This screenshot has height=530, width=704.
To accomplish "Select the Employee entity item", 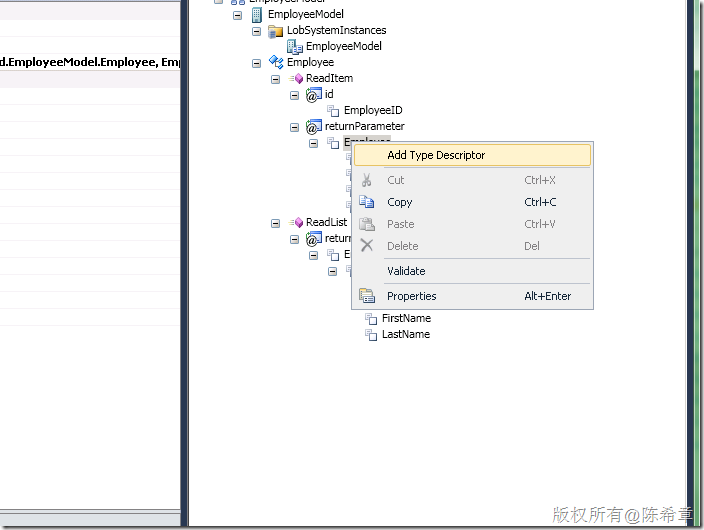I will 311,62.
